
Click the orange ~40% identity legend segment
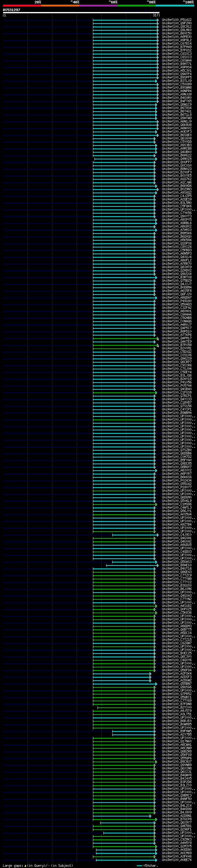(60, 6)
